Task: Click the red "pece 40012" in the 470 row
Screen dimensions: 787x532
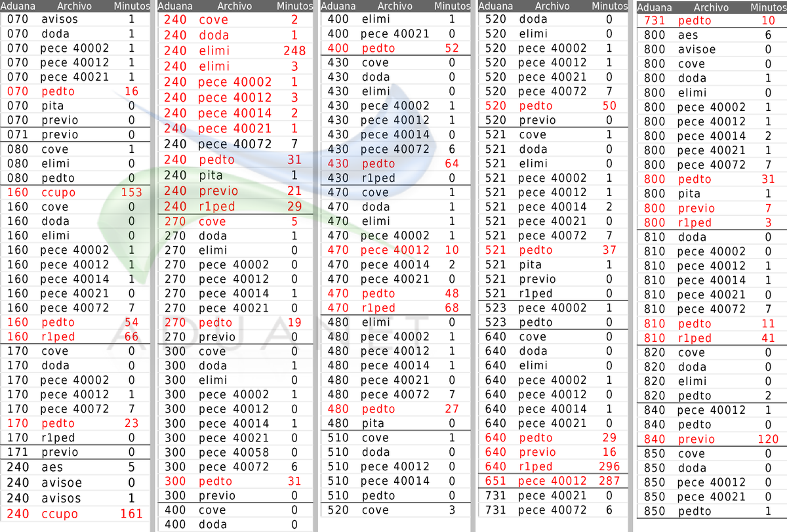Action: 395,250
